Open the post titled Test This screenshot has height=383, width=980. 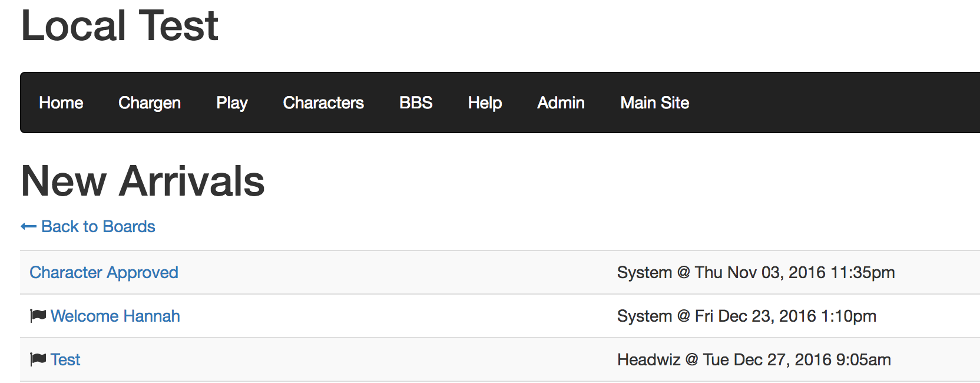pyautogui.click(x=65, y=359)
